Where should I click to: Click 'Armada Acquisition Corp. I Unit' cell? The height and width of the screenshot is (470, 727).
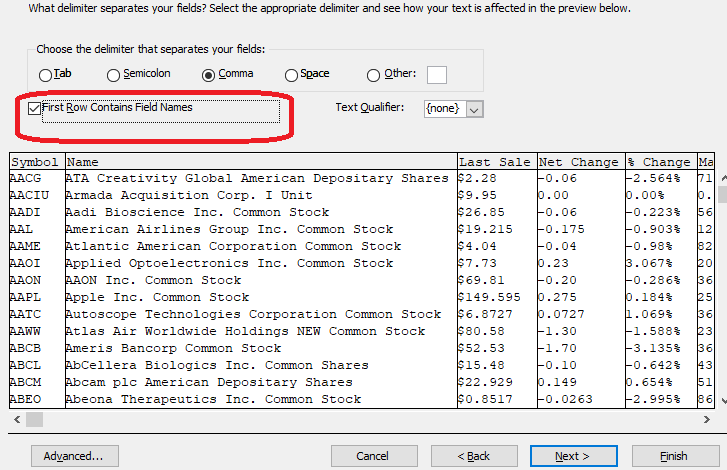(261, 195)
